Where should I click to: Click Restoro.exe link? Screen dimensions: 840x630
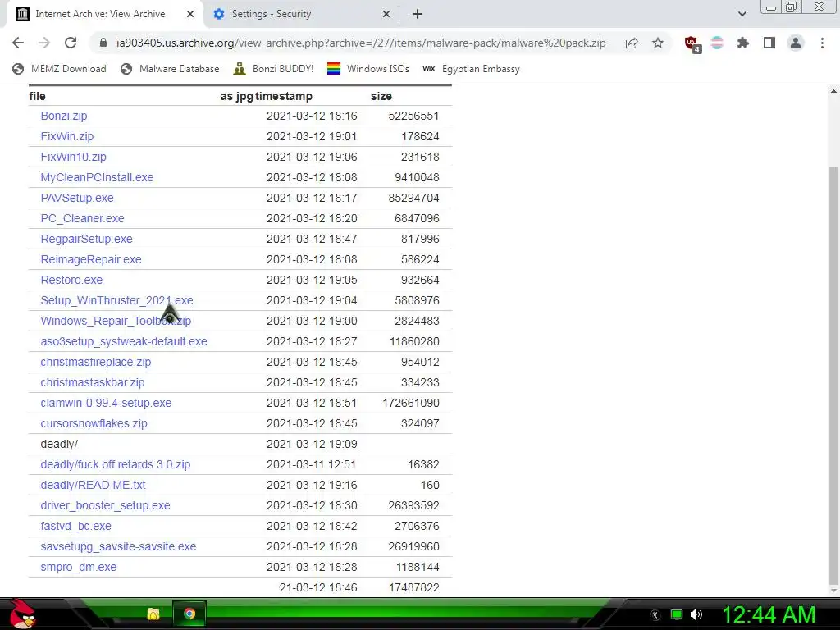point(72,280)
